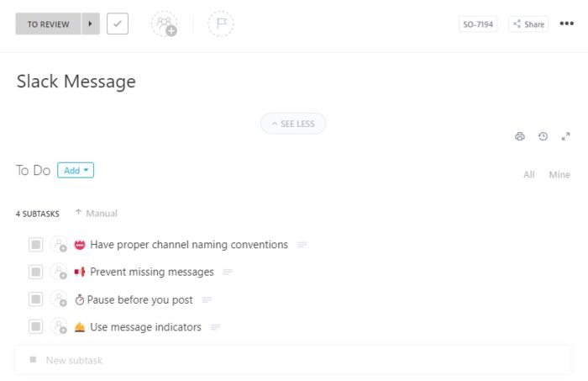Open the To Do Add dropdown

pyautogui.click(x=76, y=170)
